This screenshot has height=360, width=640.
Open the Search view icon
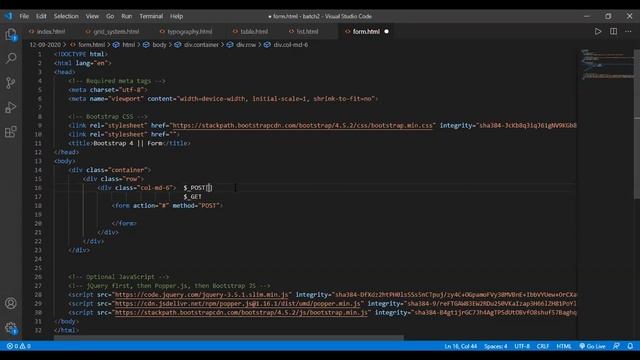coord(11,58)
